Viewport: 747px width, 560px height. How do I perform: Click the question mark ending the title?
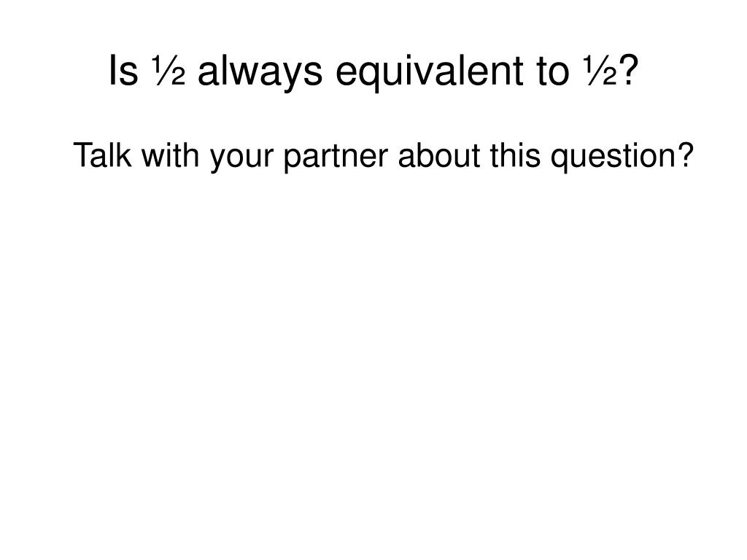point(628,69)
